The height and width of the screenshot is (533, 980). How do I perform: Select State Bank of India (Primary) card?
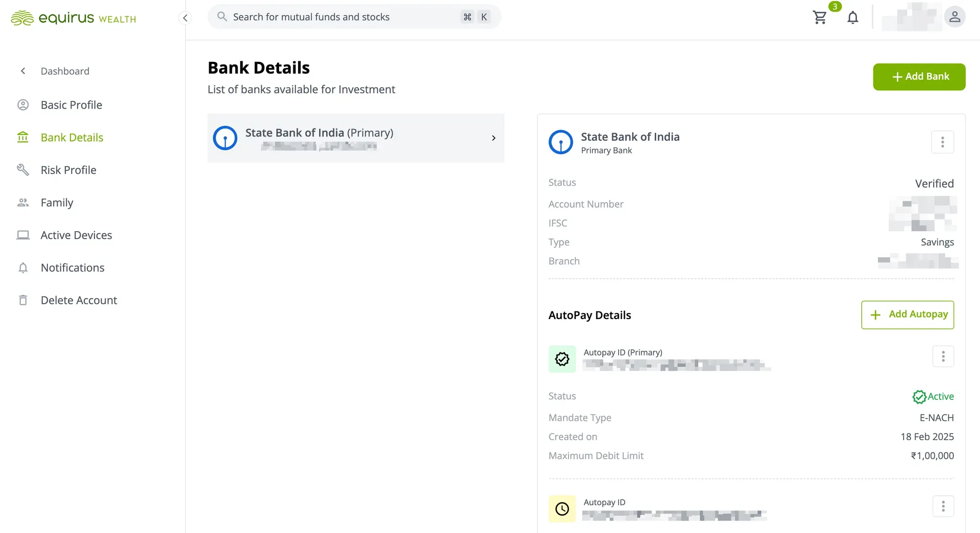356,138
